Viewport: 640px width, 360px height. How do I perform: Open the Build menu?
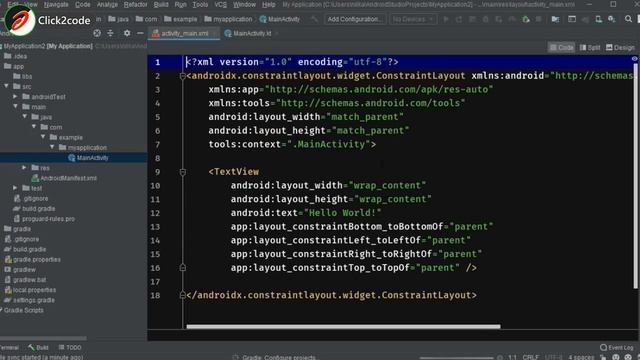tap(161, 4)
